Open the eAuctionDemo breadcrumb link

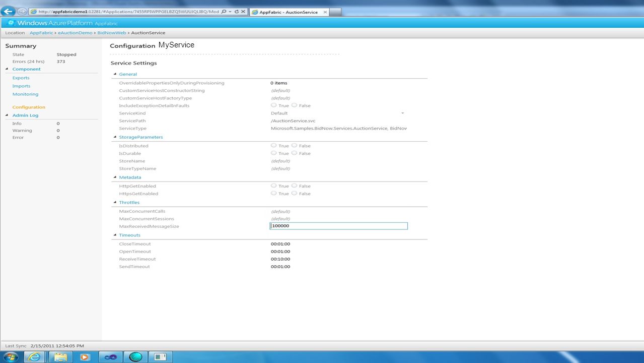(x=75, y=33)
